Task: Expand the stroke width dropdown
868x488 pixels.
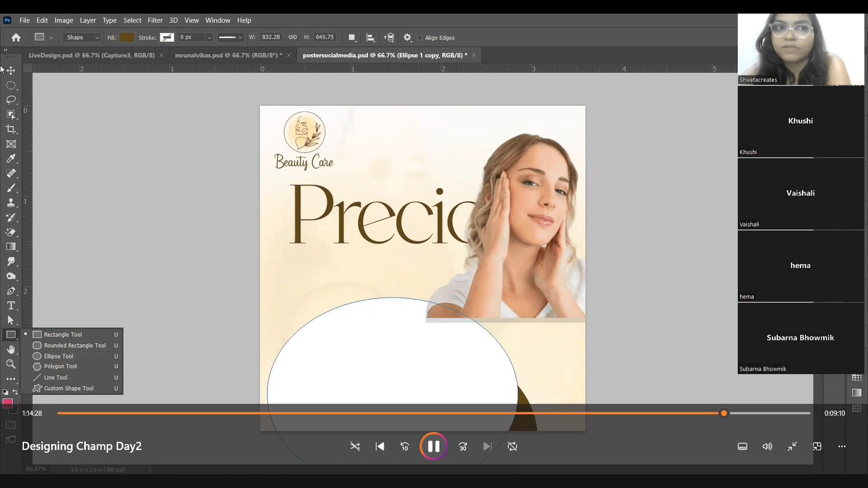Action: click(x=209, y=38)
